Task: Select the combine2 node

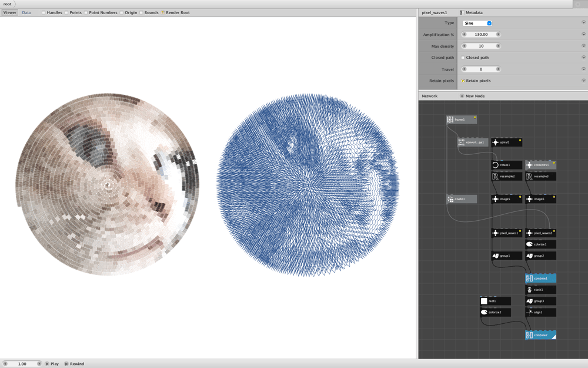Action: 541,335
